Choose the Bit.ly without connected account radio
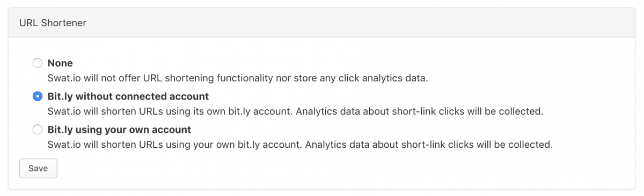 tap(38, 96)
